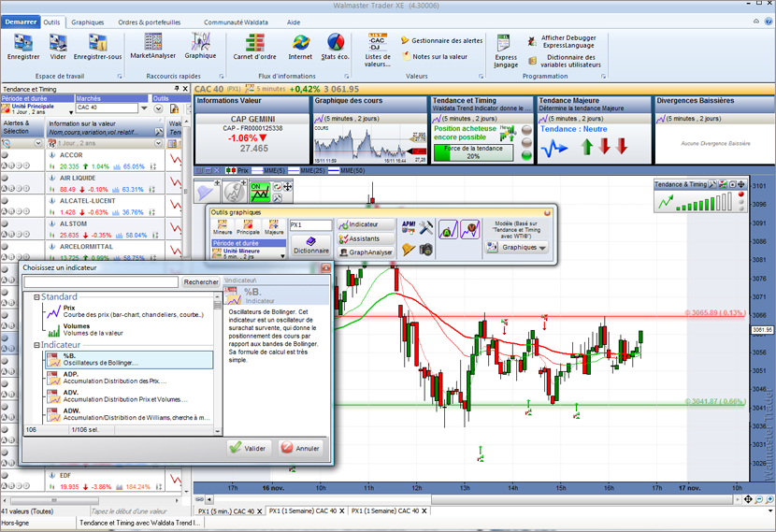Toggle the ACCOR alert selection circle
This screenshot has height=532, width=776.
5,155
